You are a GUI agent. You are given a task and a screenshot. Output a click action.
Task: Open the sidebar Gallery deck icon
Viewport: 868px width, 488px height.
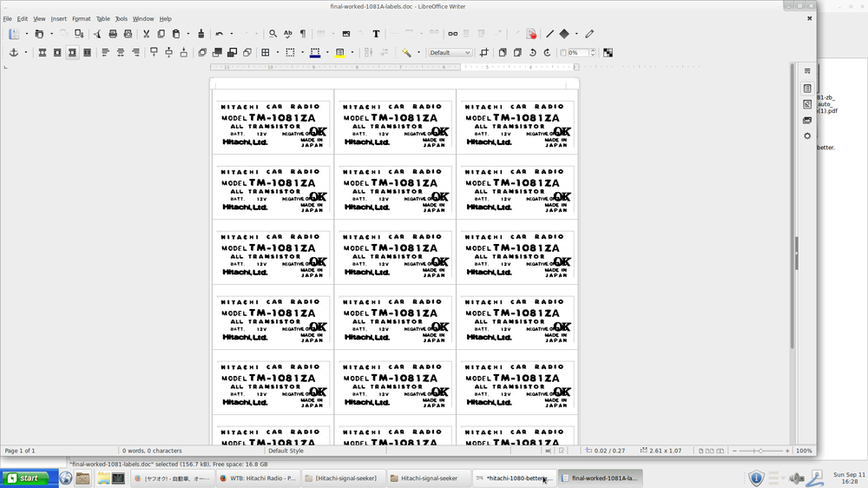[807, 120]
